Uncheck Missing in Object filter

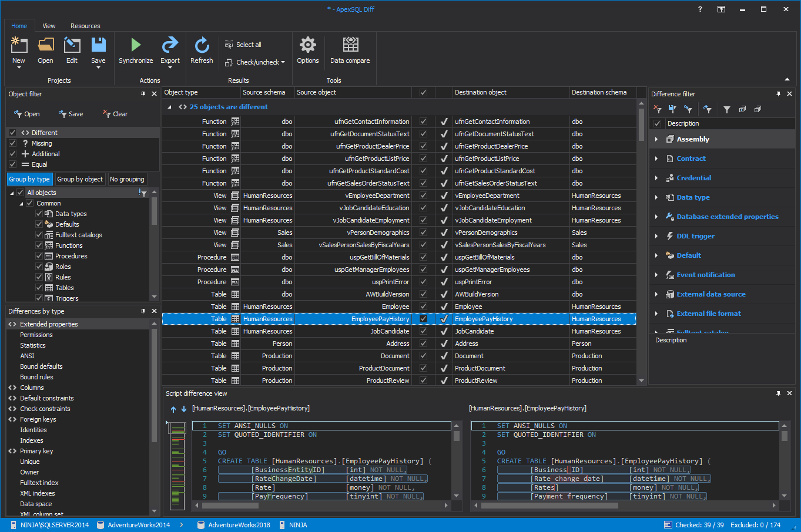pos(13,143)
